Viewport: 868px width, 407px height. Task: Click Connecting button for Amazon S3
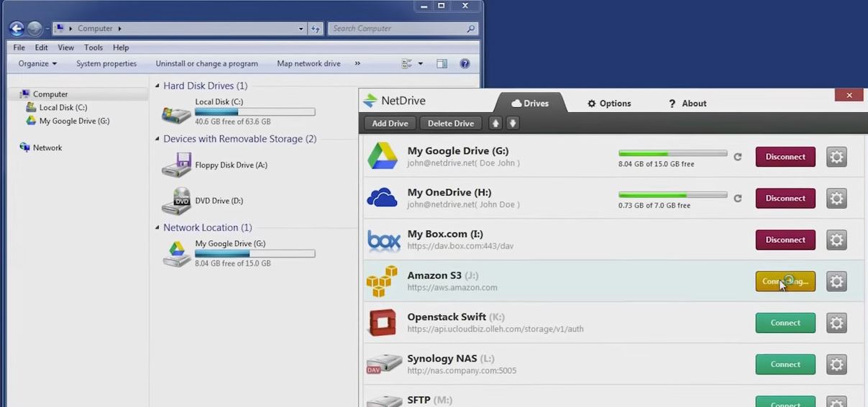pyautogui.click(x=785, y=281)
